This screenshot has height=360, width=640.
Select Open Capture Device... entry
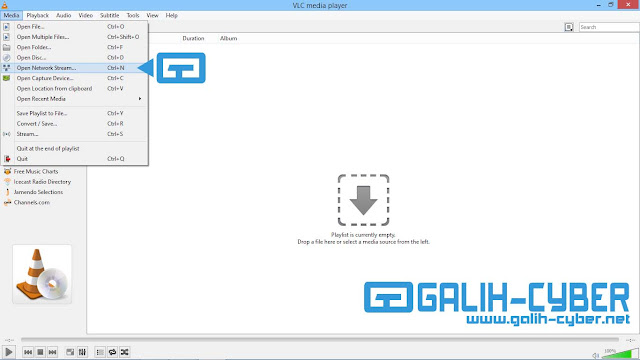[74, 78]
